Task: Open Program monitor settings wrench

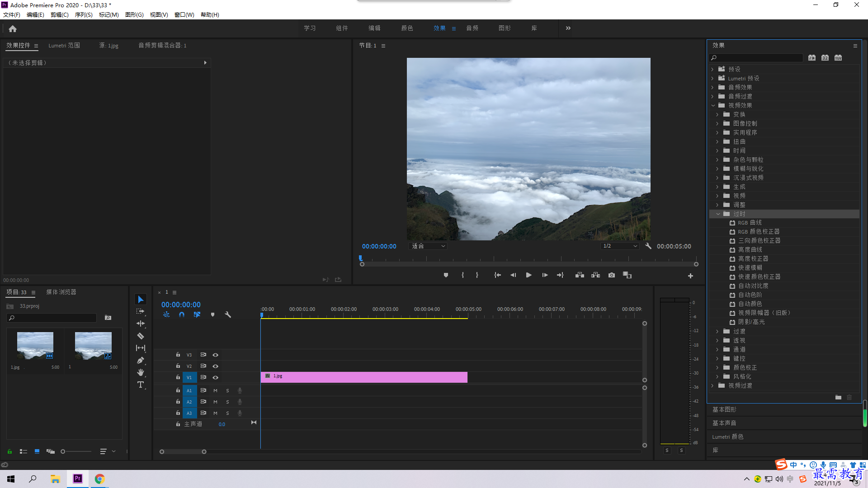Action: [x=648, y=246]
